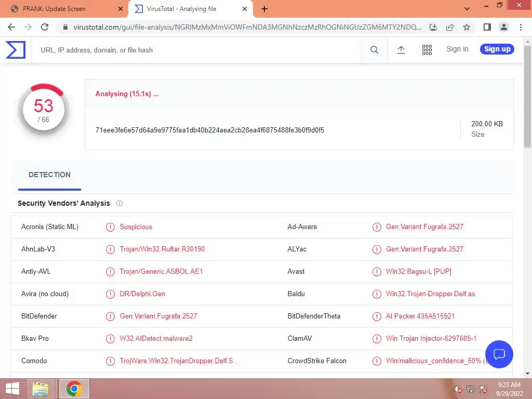Click the browser address bar URL

pos(247,27)
